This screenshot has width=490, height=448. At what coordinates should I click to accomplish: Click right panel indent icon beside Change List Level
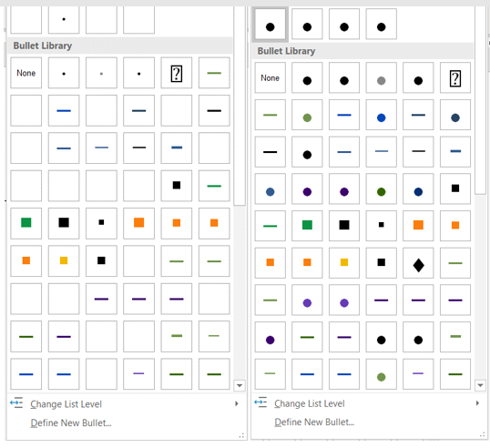pyautogui.click(x=260, y=402)
